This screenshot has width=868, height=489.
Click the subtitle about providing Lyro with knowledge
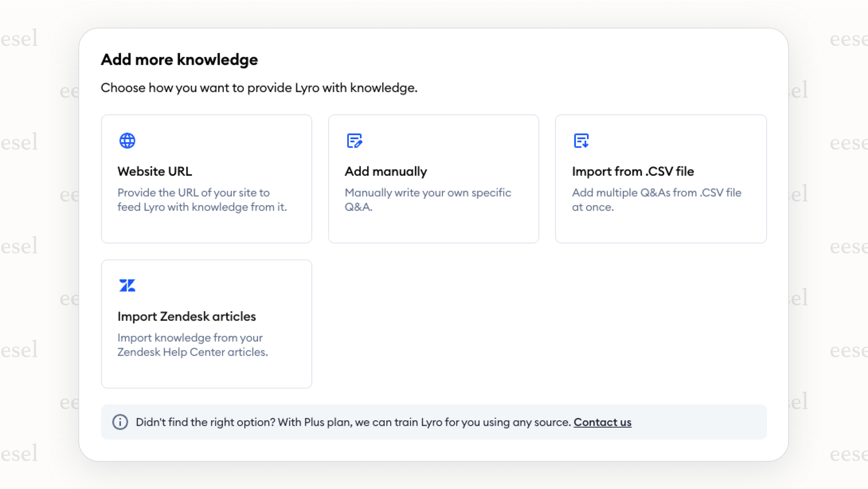[x=259, y=87]
